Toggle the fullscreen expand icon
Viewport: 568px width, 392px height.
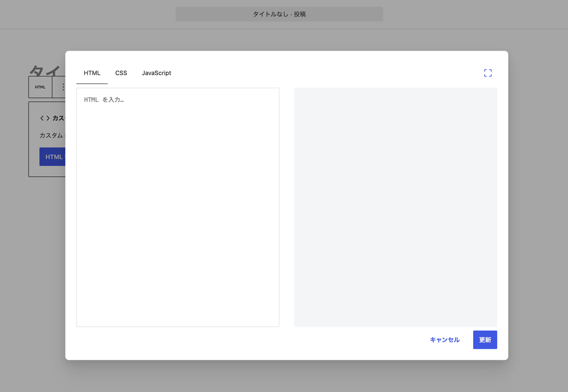point(488,73)
